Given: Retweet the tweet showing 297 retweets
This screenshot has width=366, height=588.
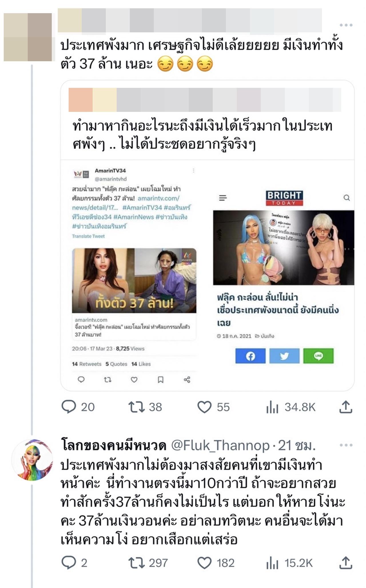Looking at the screenshot, I should pos(148,563).
